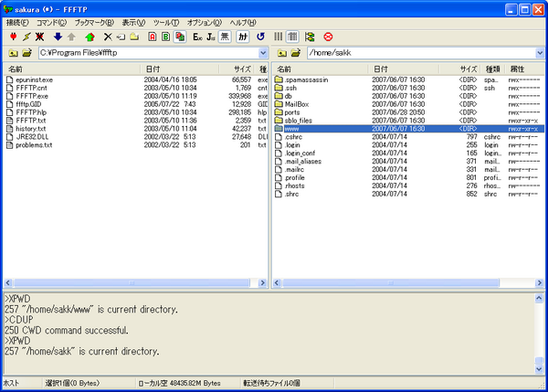Go up one folder in local pane
This screenshot has width=548, height=392.
tap(14, 53)
